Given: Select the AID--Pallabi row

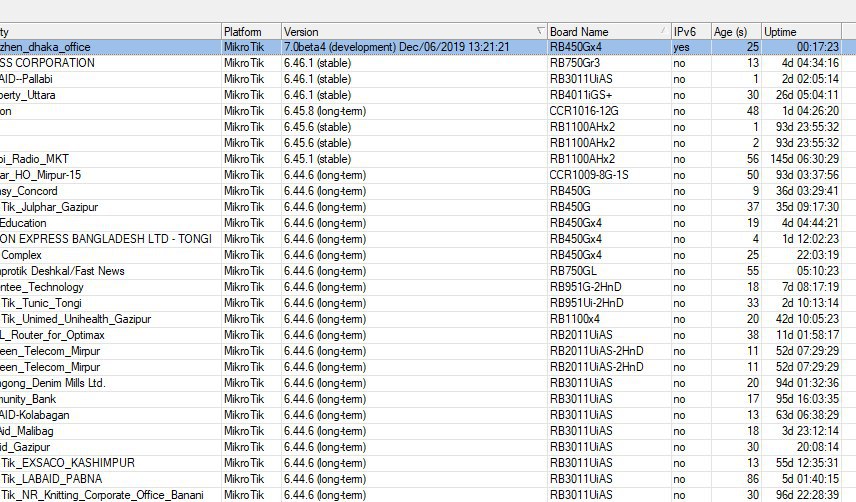Looking at the screenshot, I should [428, 79].
